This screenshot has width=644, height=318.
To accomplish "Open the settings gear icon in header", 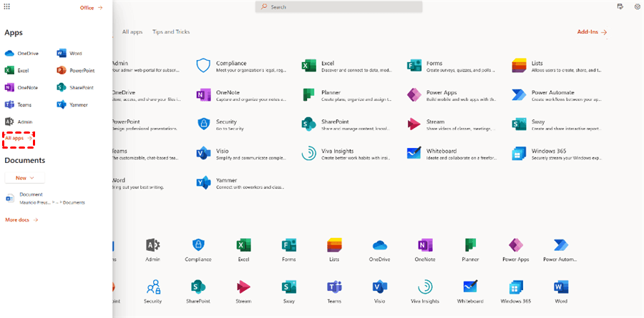I will click(x=637, y=6).
